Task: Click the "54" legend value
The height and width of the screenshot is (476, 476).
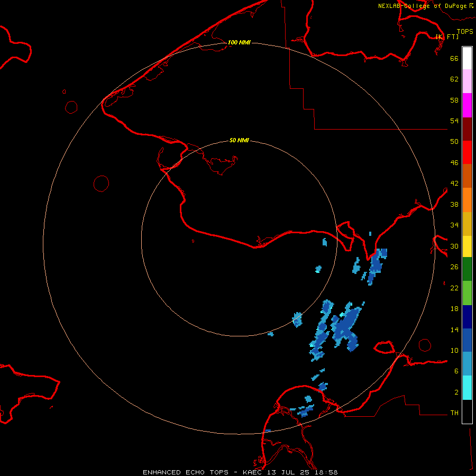Action: tap(454, 121)
